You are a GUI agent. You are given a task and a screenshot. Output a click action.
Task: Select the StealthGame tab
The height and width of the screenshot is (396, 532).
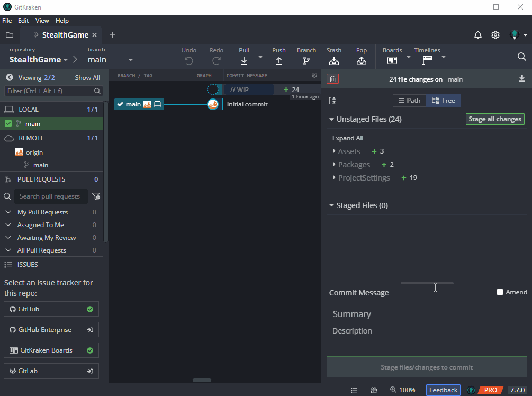click(x=61, y=35)
